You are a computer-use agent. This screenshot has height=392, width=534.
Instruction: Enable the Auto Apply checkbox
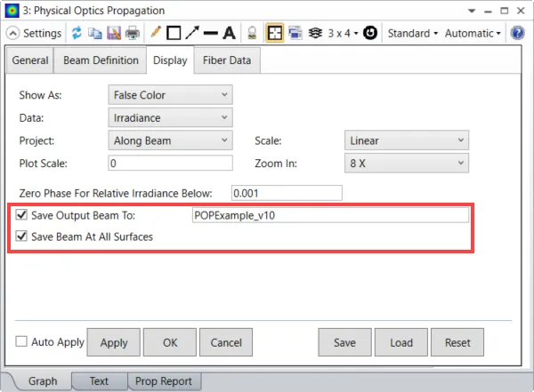pyautogui.click(x=21, y=341)
